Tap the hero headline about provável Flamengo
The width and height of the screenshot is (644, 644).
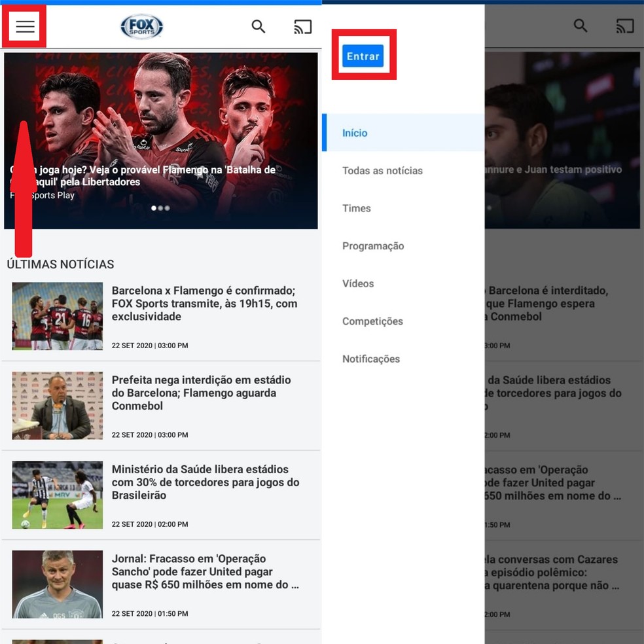tap(143, 176)
